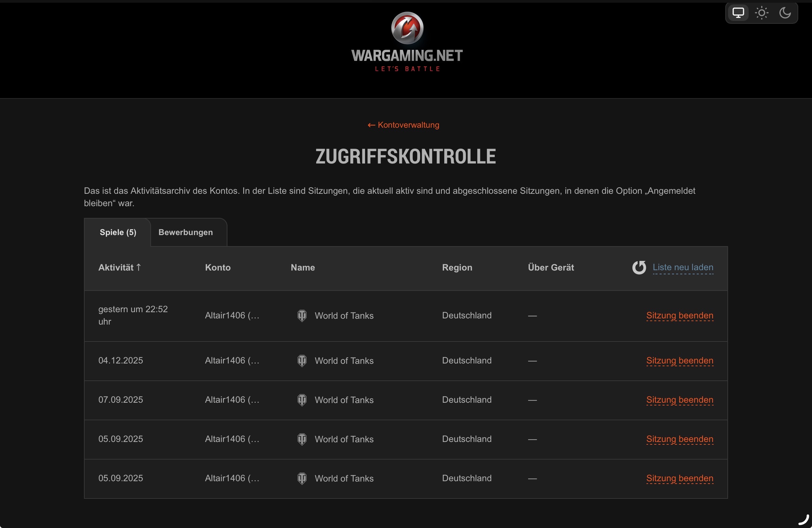This screenshot has width=812, height=528.
Task: Go back via Kontoverwaltung link
Action: pos(403,125)
